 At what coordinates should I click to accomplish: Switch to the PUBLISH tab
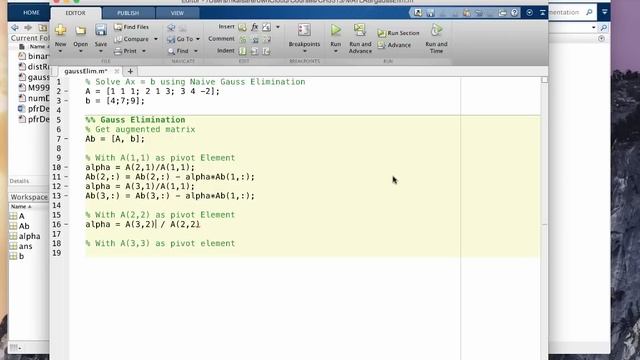[128, 13]
